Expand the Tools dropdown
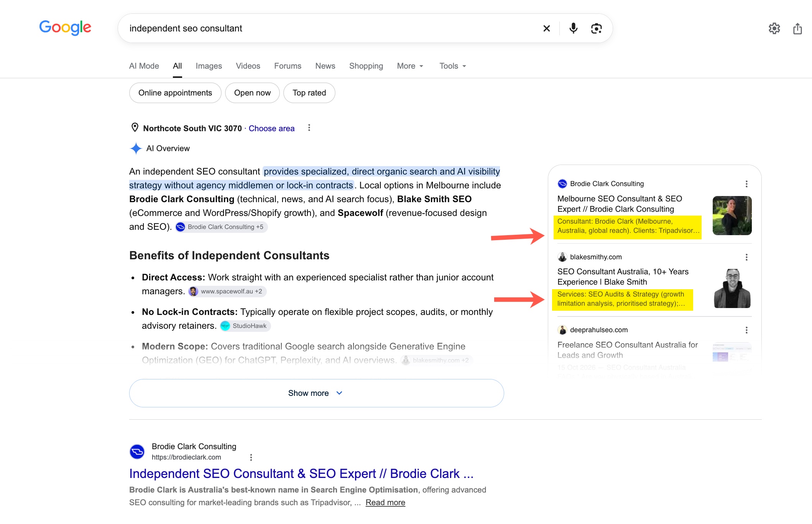The width and height of the screenshot is (812, 524). (453, 66)
